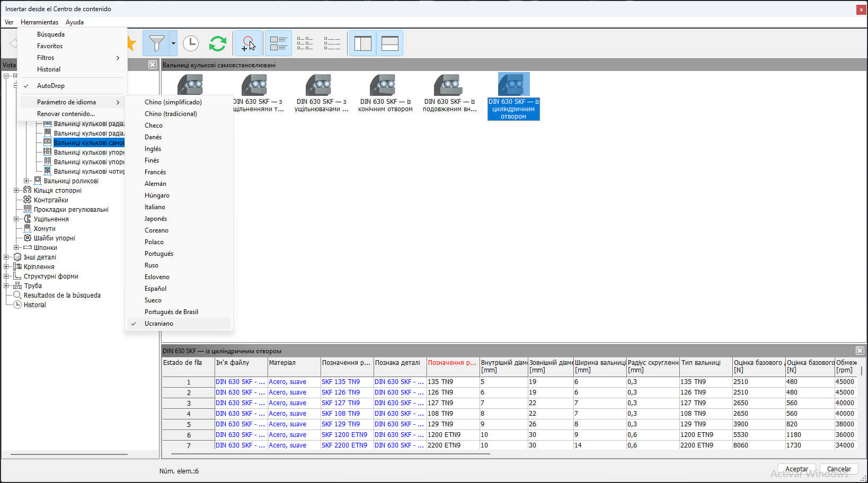Click the Cancelar button
This screenshot has height=483, width=868.
pyautogui.click(x=839, y=469)
